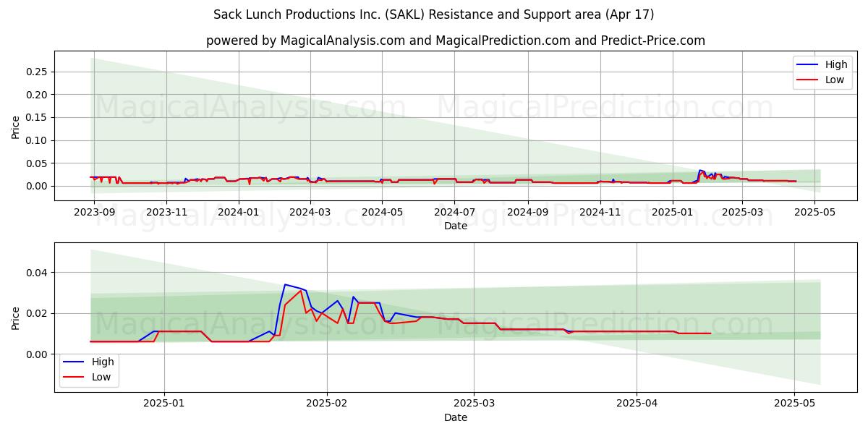This screenshot has height=434, width=868.
Task: Click the 2024-11 tick label on top chart
Action: 600,212
